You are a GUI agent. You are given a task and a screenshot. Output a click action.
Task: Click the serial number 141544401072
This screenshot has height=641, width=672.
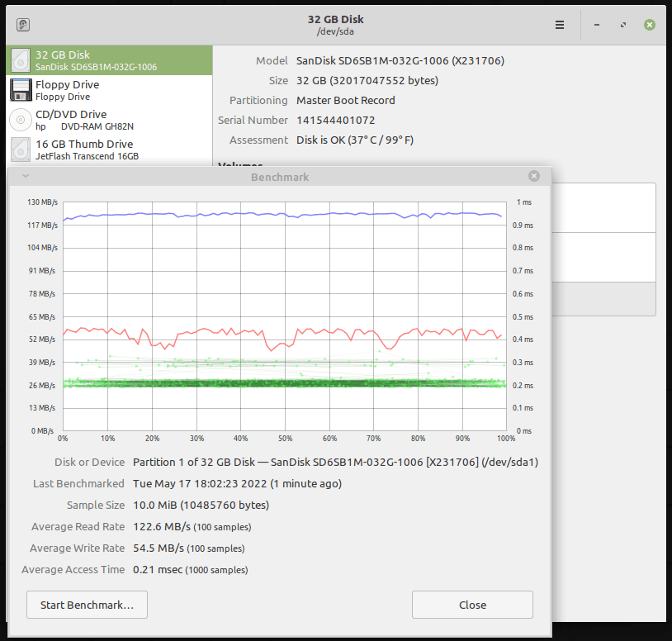[335, 120]
